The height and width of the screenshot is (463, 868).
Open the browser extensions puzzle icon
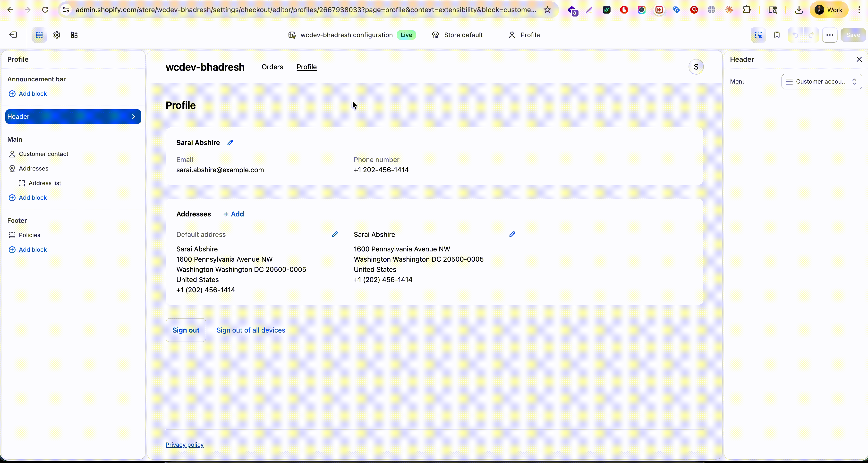(746, 10)
